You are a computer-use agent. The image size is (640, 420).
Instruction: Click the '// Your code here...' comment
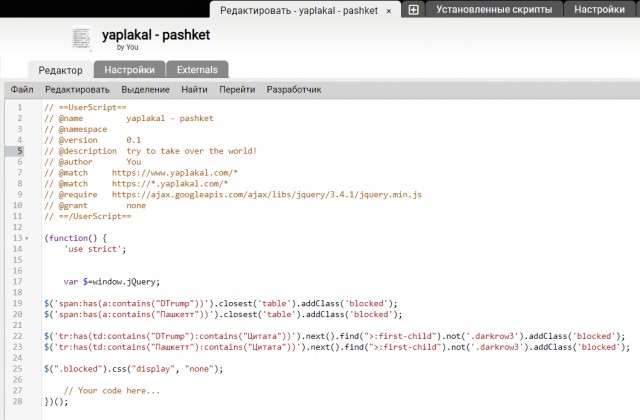(x=112, y=391)
